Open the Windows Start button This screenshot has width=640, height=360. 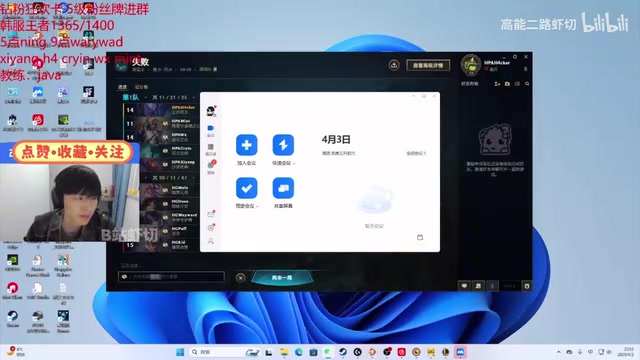[180, 352]
